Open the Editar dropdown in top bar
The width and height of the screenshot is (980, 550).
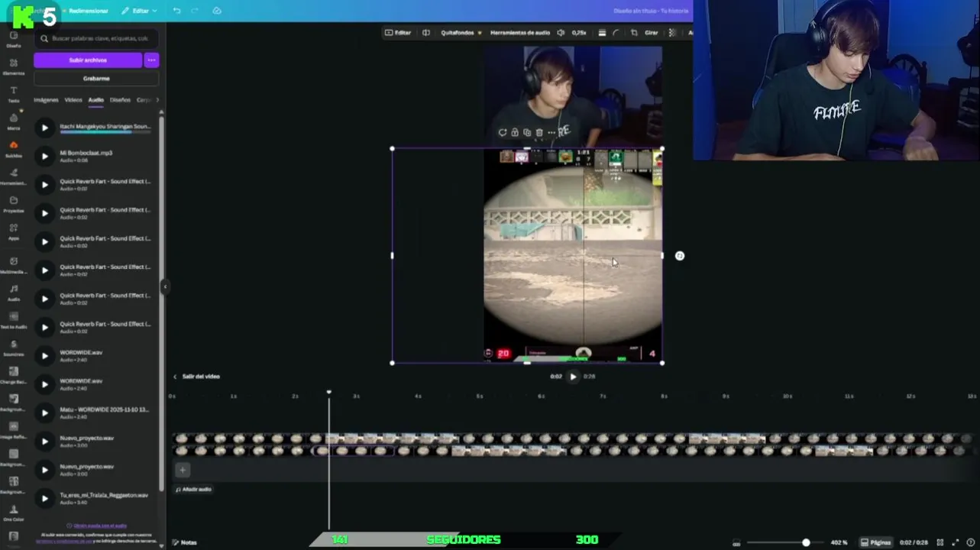point(139,11)
